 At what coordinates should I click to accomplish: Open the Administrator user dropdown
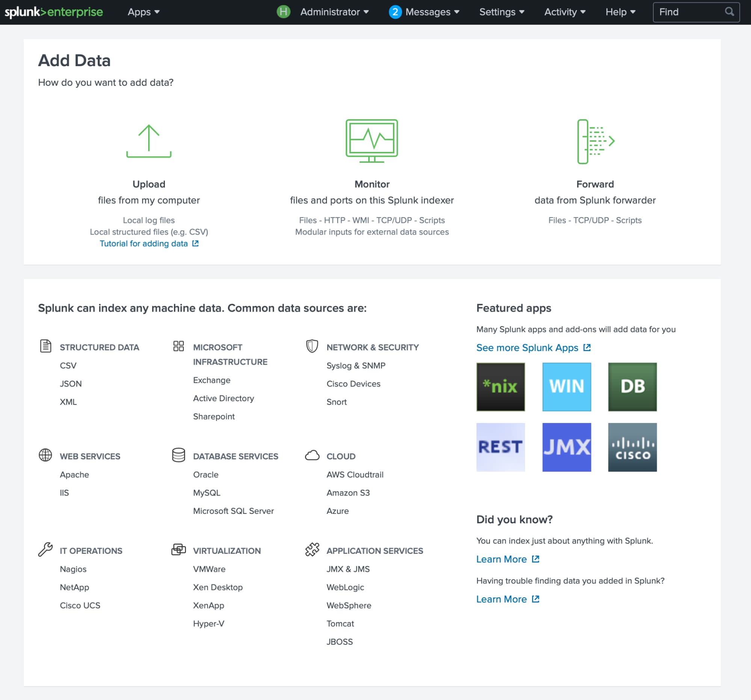coord(334,12)
